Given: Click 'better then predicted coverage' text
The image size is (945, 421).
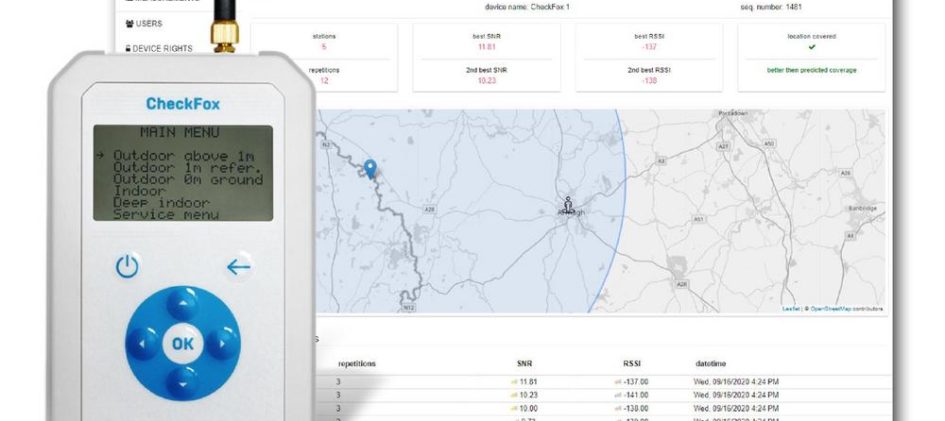Looking at the screenshot, I should [811, 70].
